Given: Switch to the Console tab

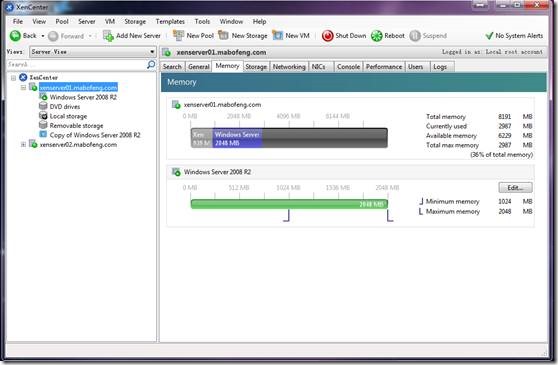Looking at the screenshot, I should (x=348, y=67).
